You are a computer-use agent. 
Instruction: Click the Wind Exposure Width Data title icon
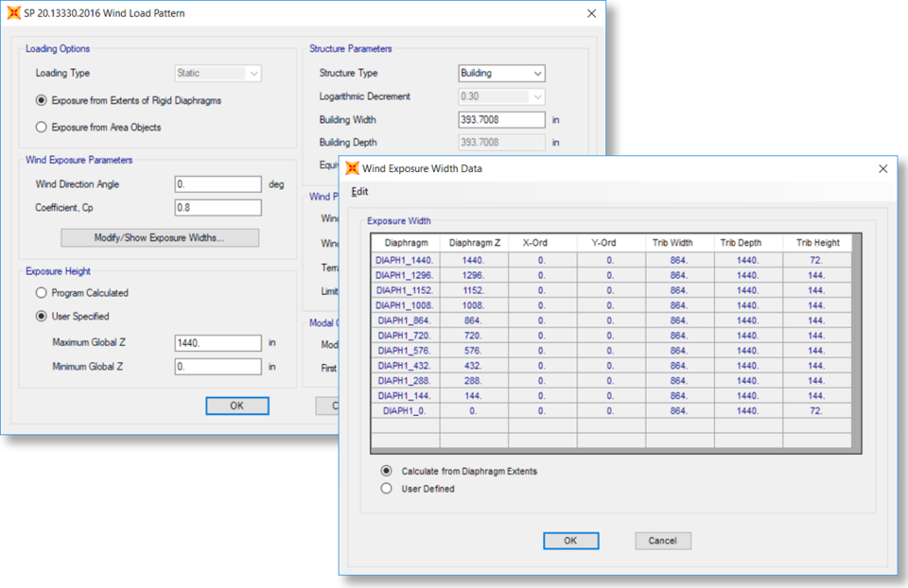click(351, 168)
